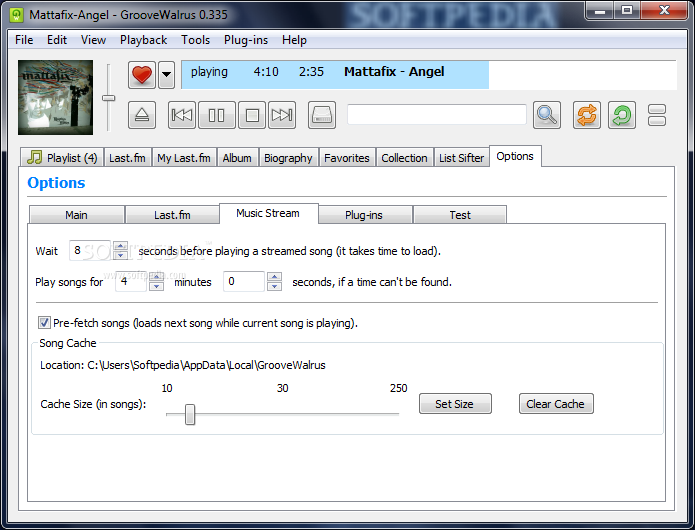Open the My Last.fm tab
This screenshot has width=695, height=530.
[x=184, y=158]
